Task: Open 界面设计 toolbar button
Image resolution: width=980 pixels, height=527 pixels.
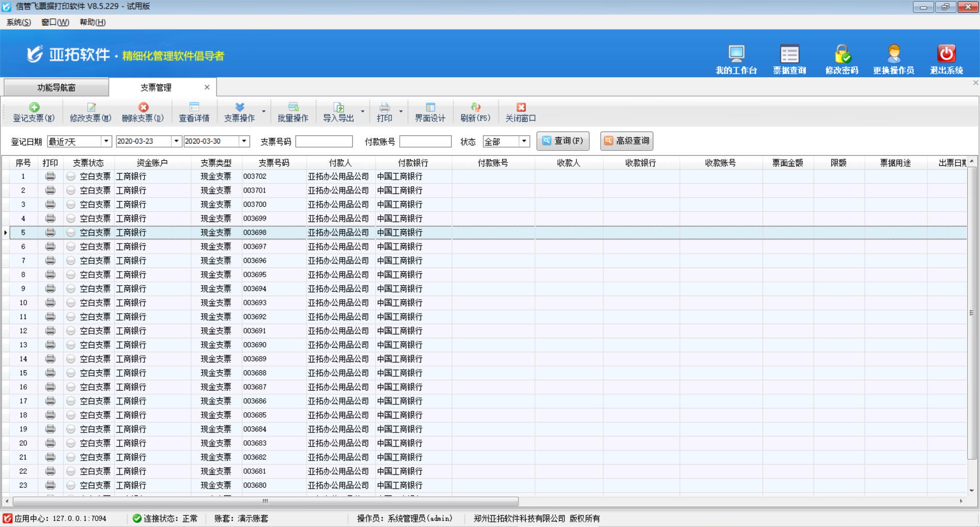Action: point(430,112)
